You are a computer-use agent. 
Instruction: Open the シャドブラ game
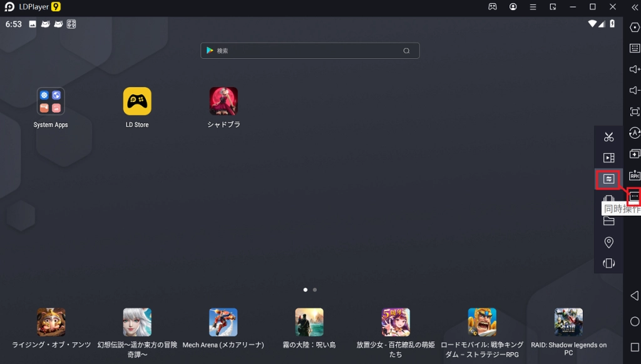point(223,101)
